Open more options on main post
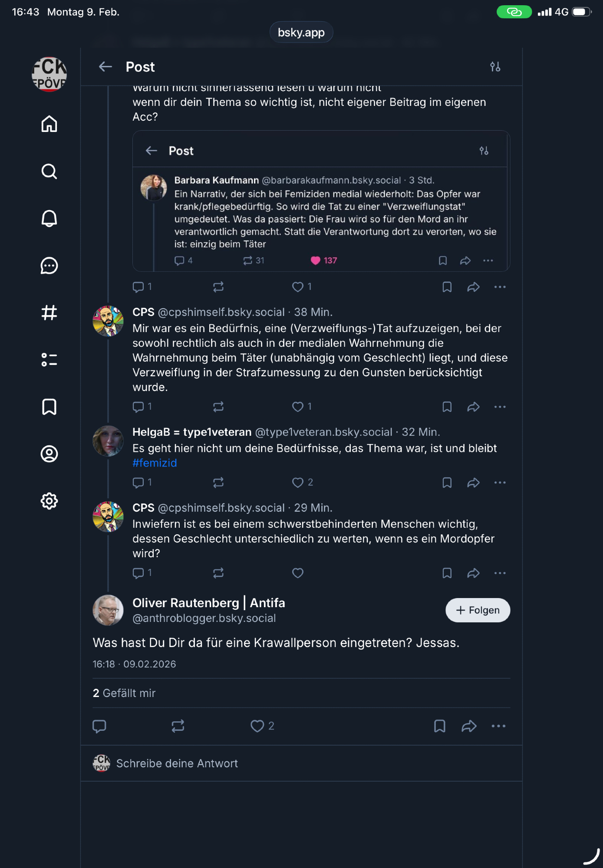The width and height of the screenshot is (603, 868). point(498,726)
